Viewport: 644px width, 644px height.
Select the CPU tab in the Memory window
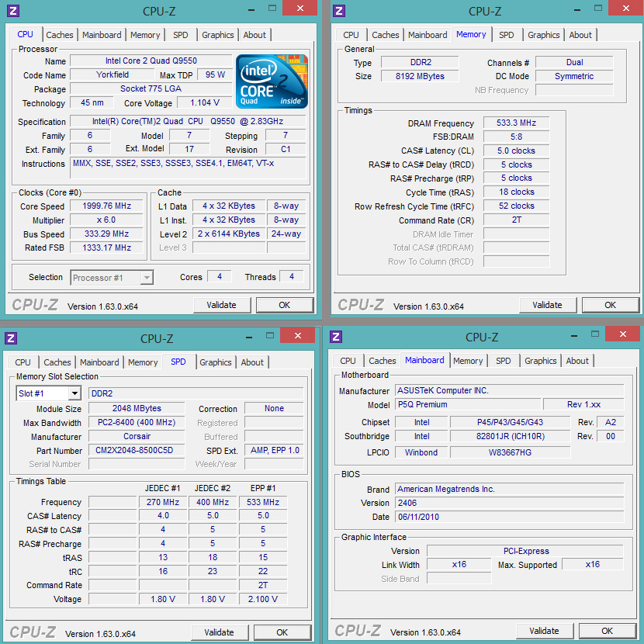[x=351, y=35]
